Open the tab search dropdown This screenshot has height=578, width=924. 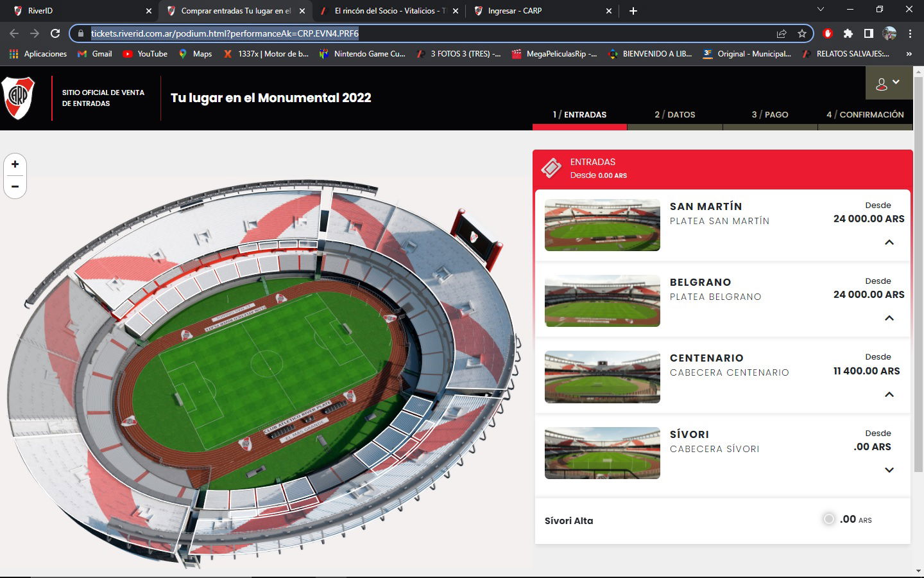coord(820,10)
